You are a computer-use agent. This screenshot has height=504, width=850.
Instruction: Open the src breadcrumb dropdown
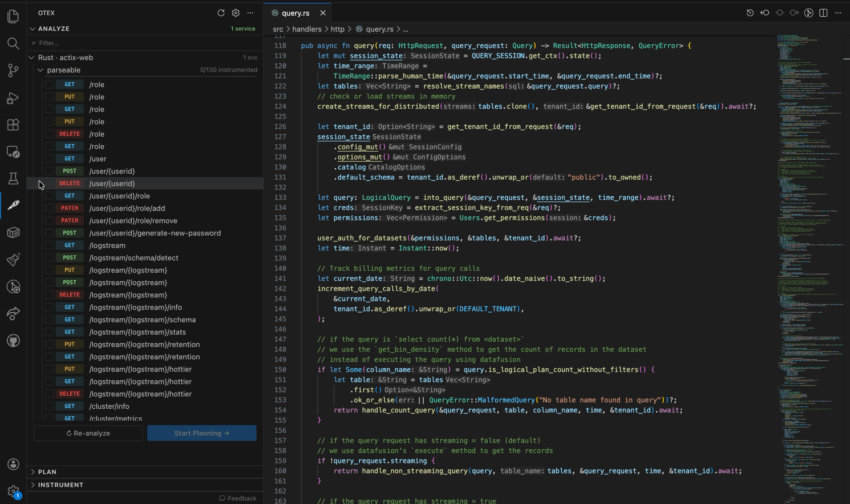[278, 29]
